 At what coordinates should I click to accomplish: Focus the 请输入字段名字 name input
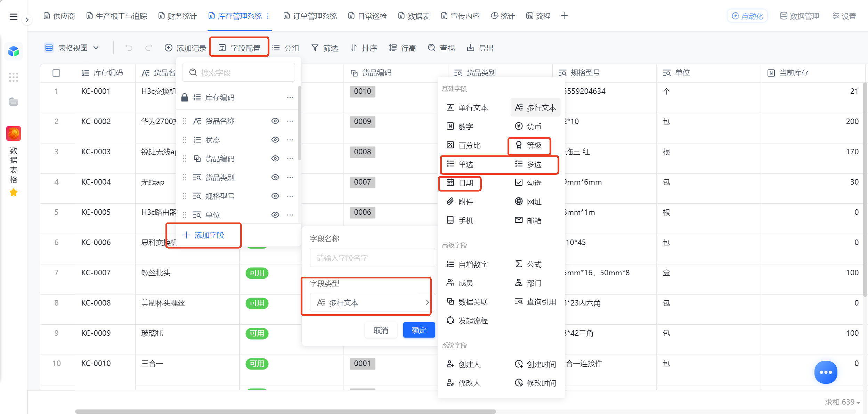pos(372,258)
